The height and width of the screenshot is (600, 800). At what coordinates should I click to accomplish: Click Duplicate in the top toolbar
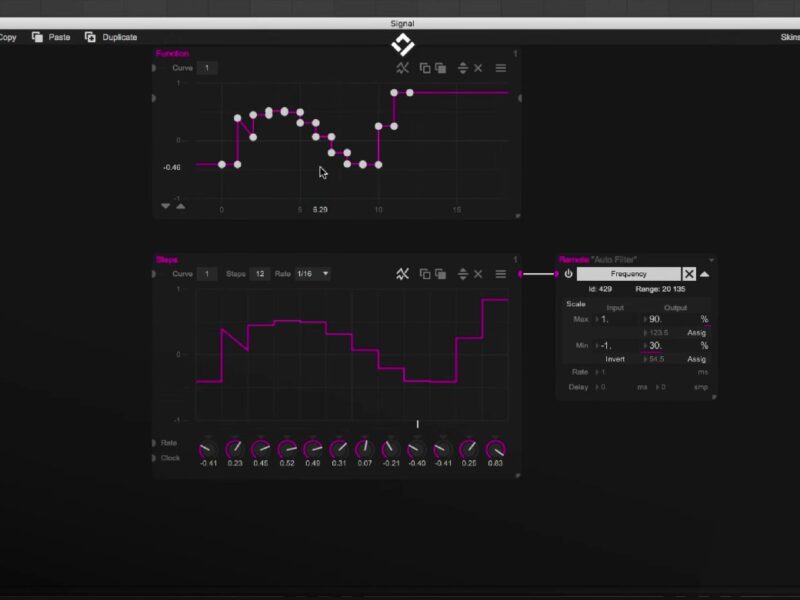(x=110, y=37)
